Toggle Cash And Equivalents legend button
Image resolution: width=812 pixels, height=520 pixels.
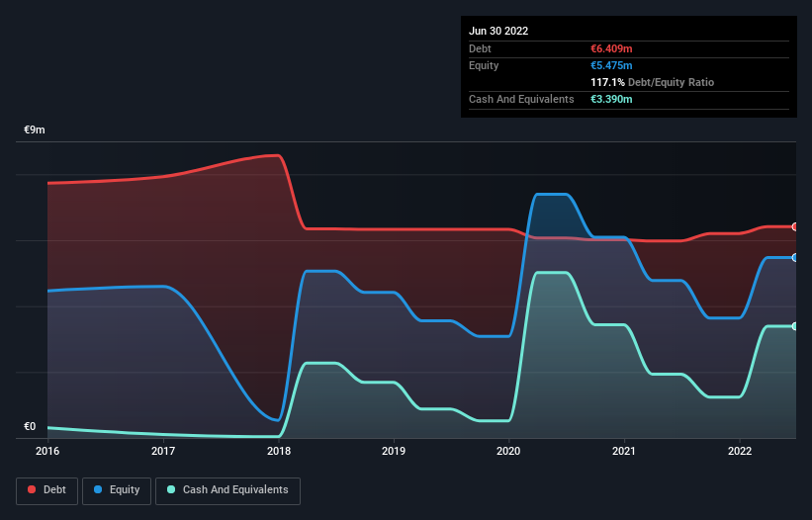[227, 490]
